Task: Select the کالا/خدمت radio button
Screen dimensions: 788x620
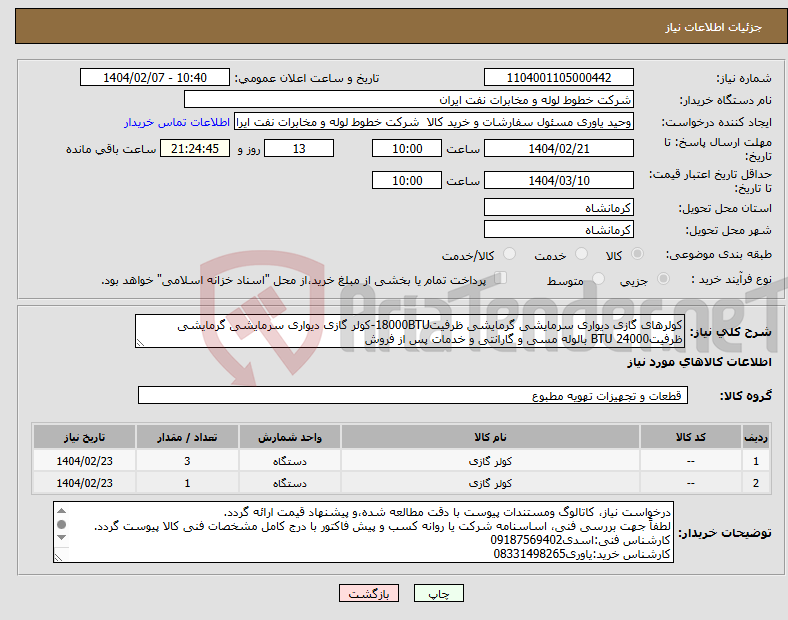Action: tap(509, 254)
